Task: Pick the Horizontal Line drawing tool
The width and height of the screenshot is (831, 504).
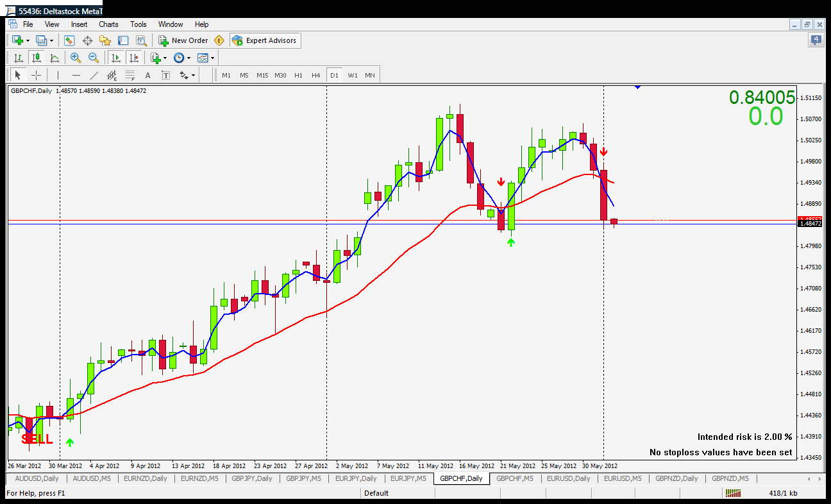Action: 76,75
